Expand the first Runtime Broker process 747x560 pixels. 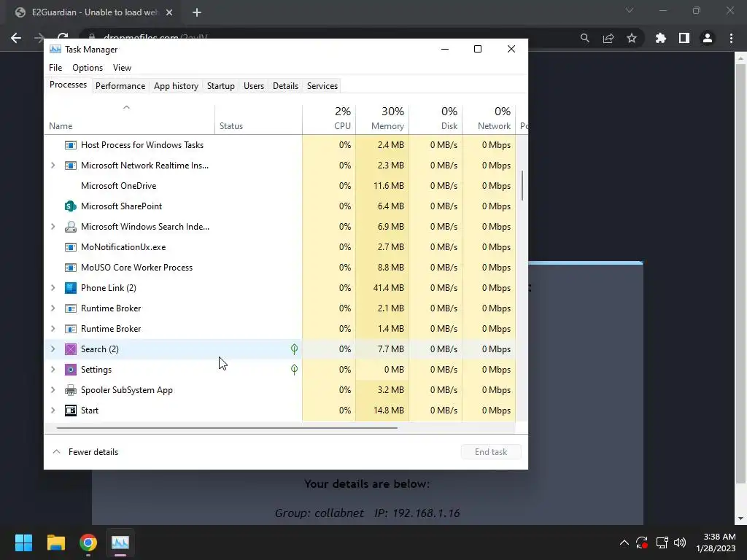pyautogui.click(x=53, y=308)
